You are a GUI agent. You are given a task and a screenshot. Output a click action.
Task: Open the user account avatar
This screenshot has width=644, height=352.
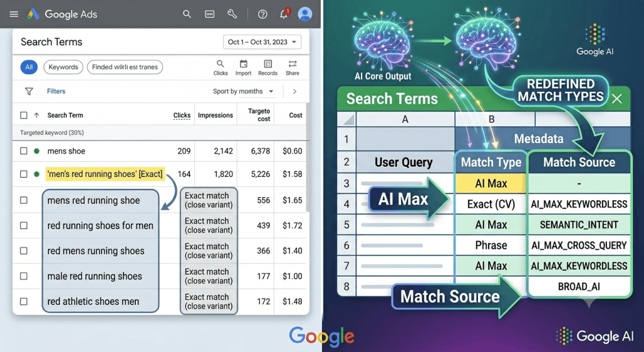pos(305,14)
